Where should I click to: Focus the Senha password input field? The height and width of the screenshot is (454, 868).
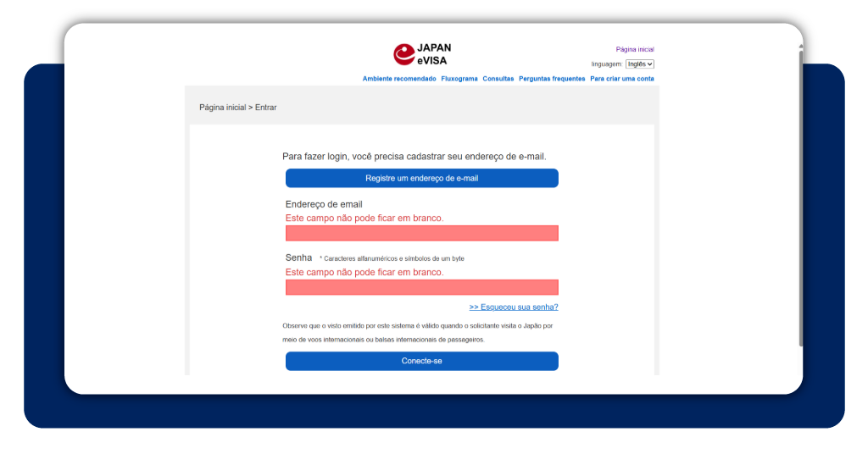click(422, 287)
